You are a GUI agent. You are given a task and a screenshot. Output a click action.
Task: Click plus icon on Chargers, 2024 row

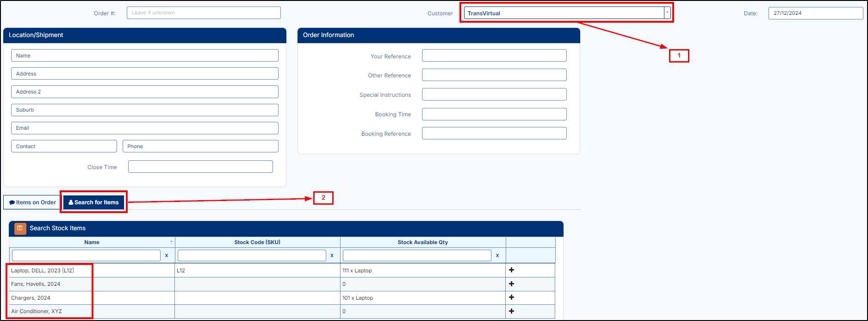pyautogui.click(x=511, y=297)
